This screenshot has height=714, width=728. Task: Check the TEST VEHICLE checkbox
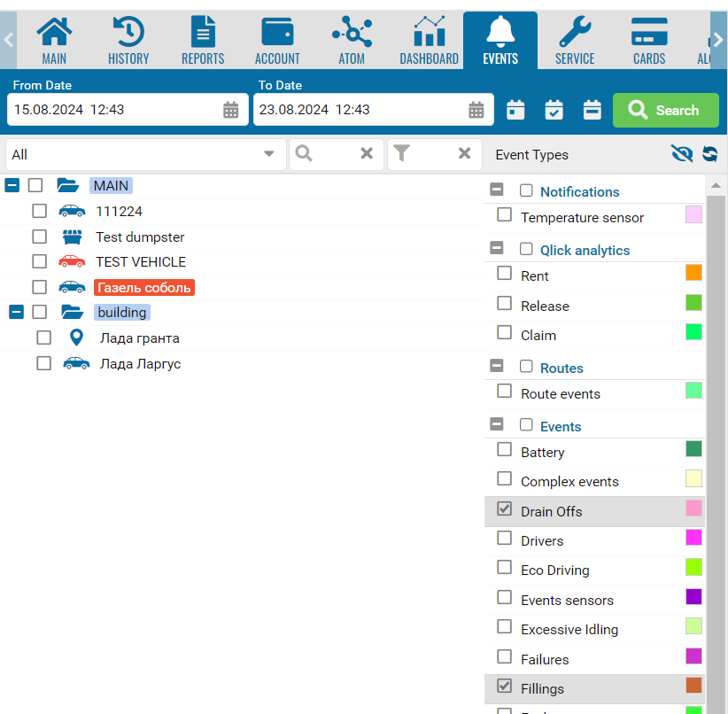pyautogui.click(x=39, y=261)
